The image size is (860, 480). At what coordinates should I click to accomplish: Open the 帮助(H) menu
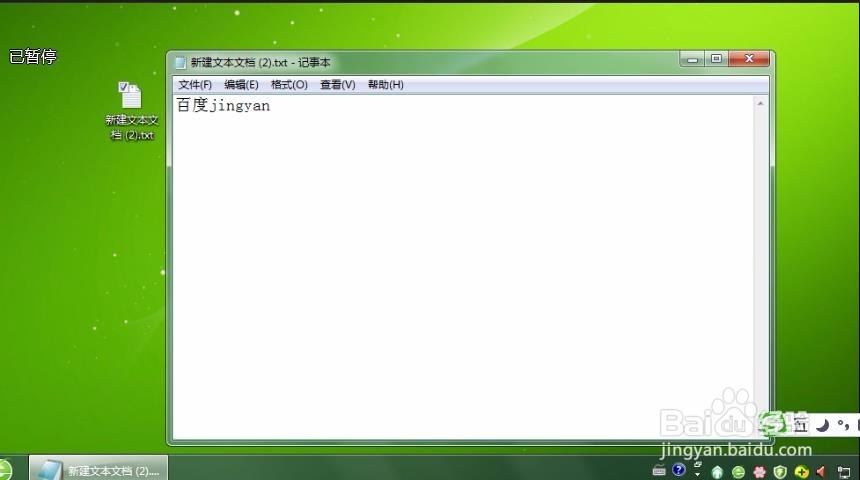[x=386, y=84]
